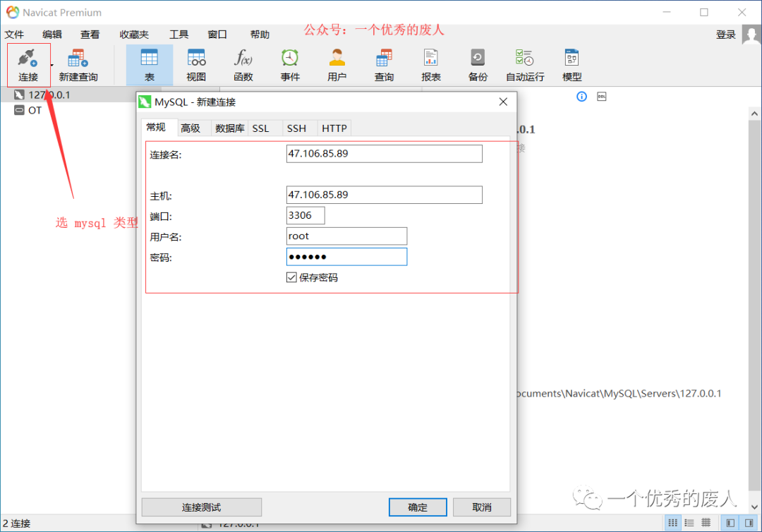Open the Automation (自动运行) toolbar icon

(x=525, y=65)
